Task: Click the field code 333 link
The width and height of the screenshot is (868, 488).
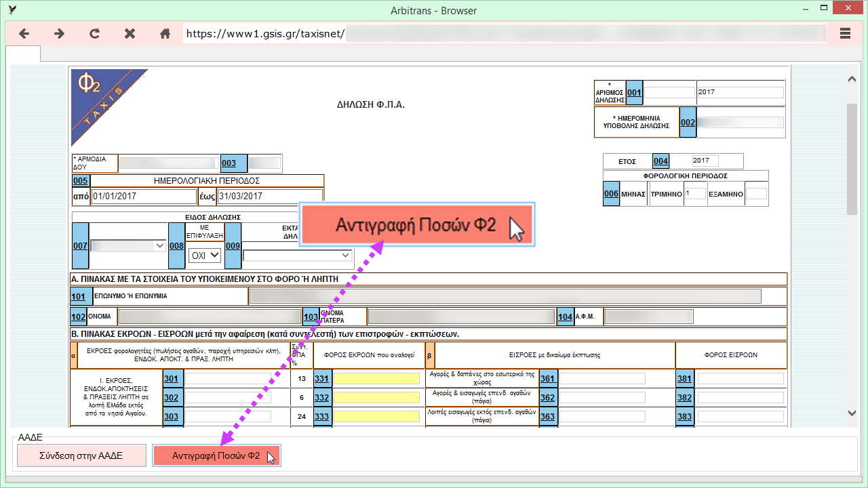Action: 322,417
